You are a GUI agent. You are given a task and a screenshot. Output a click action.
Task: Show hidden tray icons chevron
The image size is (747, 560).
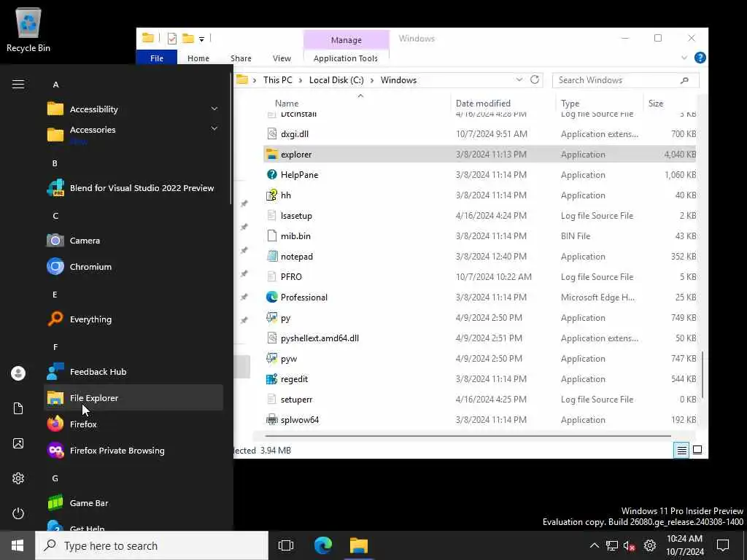(594, 545)
